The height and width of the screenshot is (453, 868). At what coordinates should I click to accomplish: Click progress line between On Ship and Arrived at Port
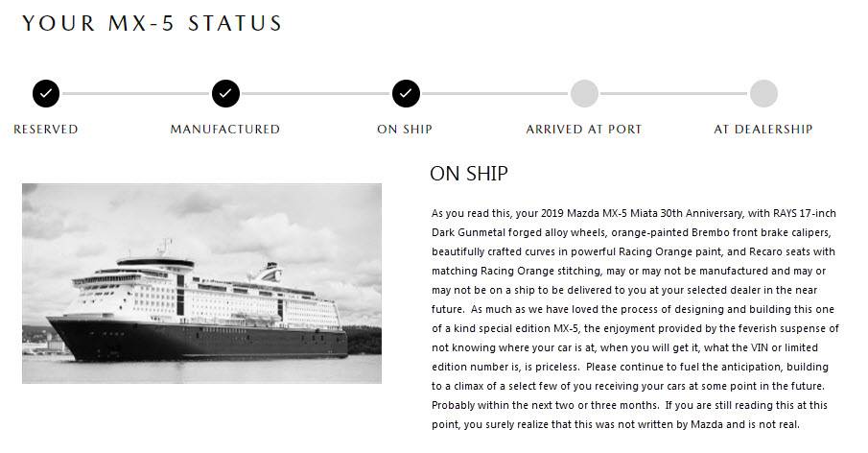click(495, 94)
